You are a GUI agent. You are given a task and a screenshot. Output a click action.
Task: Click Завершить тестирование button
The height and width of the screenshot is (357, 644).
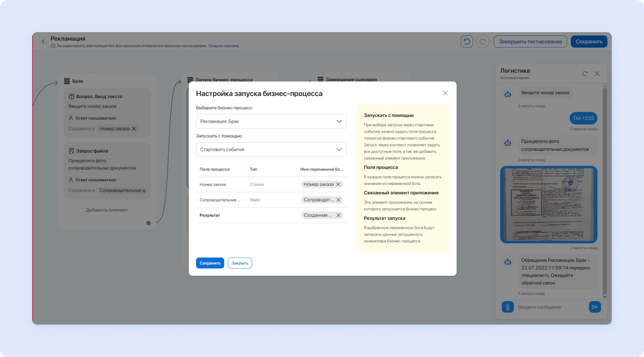tap(530, 41)
